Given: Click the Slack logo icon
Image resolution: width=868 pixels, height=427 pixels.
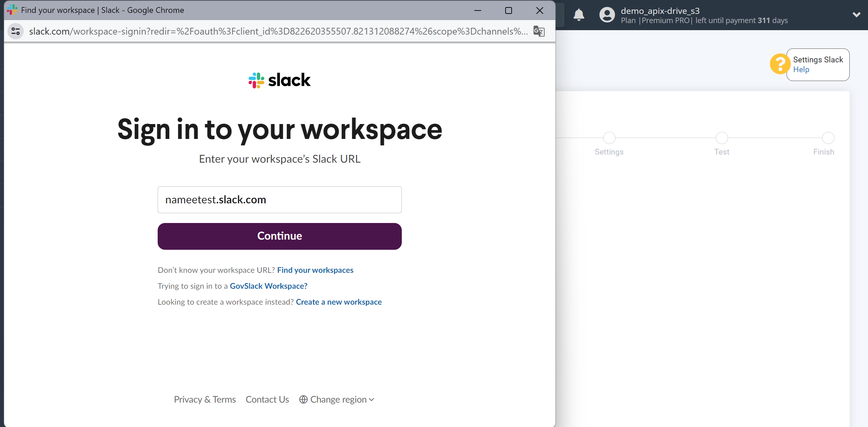Looking at the screenshot, I should click(x=256, y=80).
